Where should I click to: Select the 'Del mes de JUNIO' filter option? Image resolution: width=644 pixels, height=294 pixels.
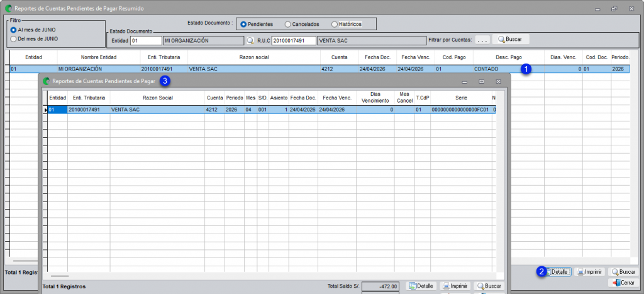tap(34, 39)
